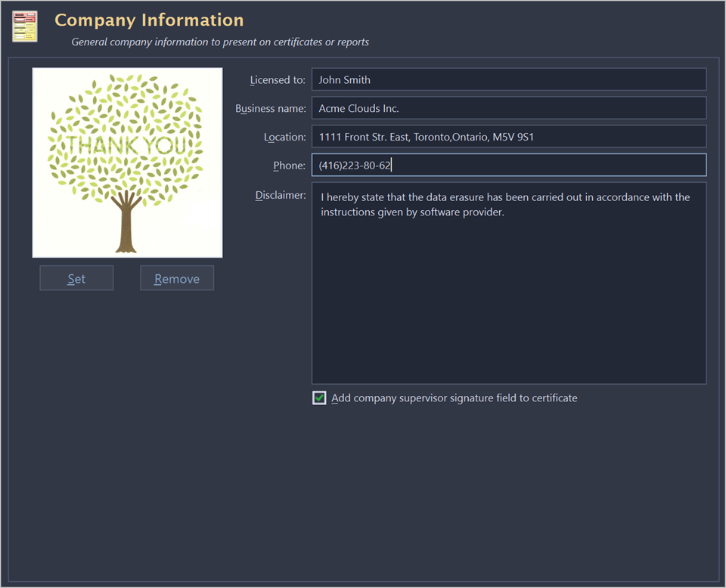Screen dimensions: 726x588
Task: Click the 'Business name:' label
Action: coord(271,109)
